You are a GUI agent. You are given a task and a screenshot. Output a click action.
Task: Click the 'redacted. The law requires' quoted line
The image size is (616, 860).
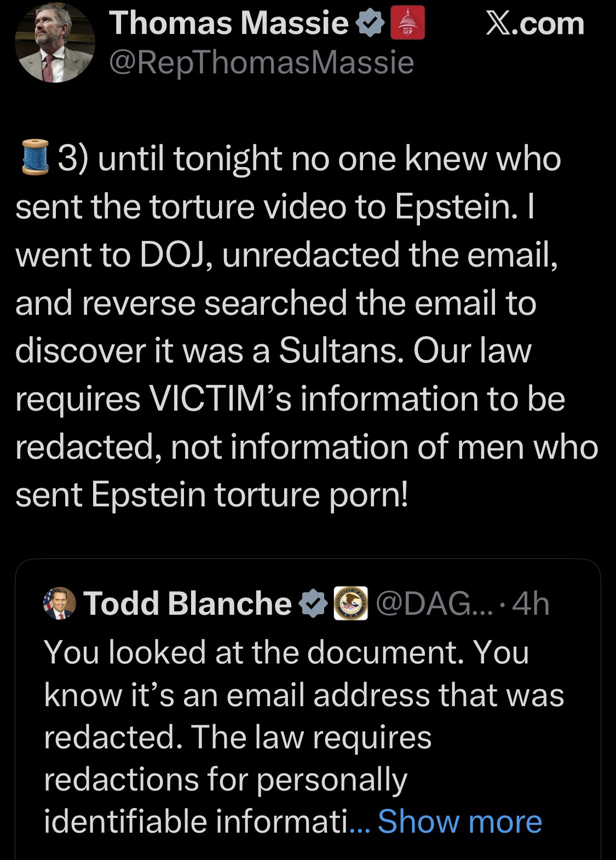pyautogui.click(x=238, y=737)
